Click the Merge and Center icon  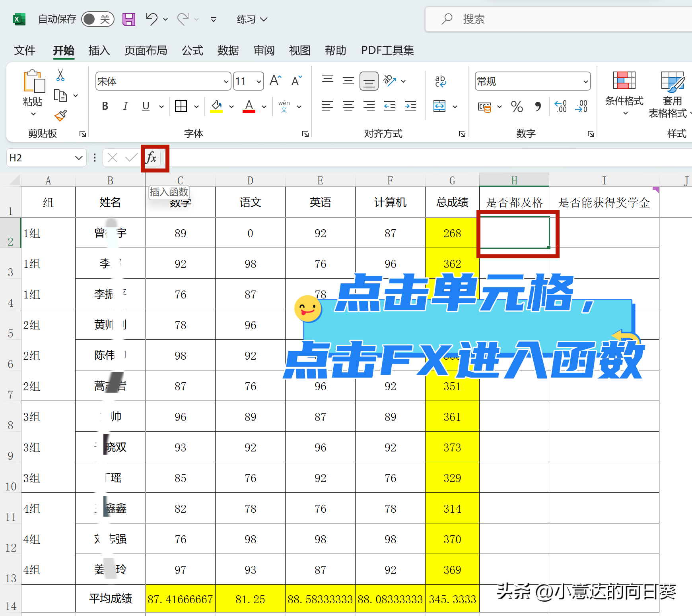click(x=439, y=106)
